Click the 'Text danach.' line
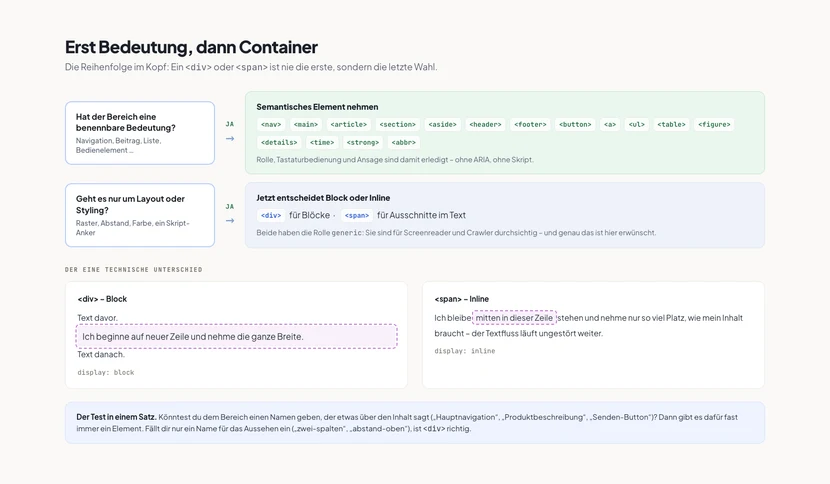This screenshot has height=484, width=830. pos(101,354)
